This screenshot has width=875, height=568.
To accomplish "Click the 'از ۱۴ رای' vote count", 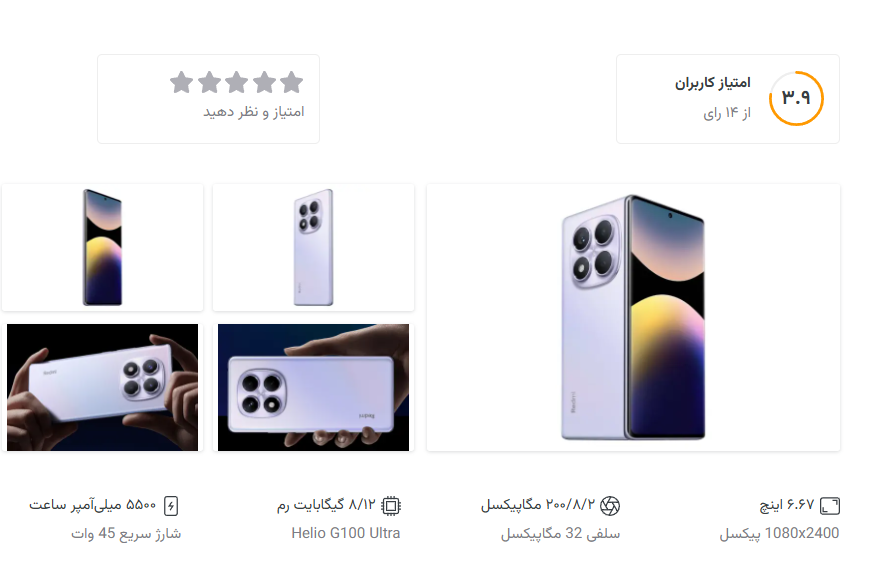I will click(727, 113).
